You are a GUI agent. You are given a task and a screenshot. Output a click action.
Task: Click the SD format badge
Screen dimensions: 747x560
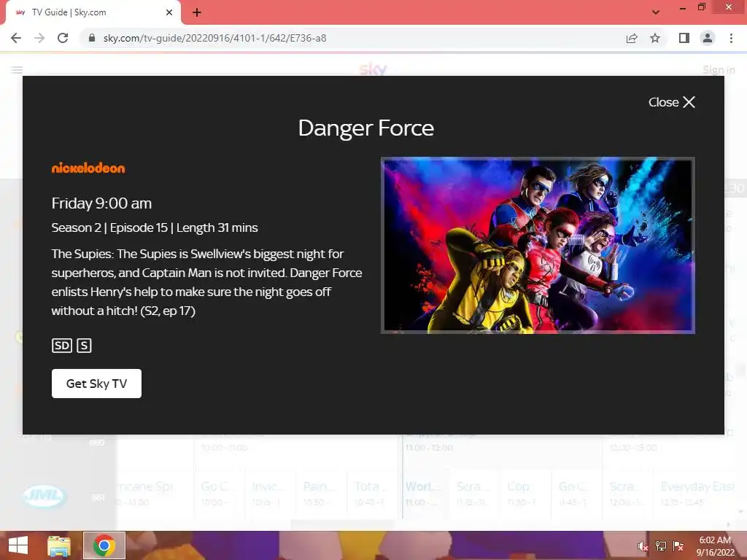pyautogui.click(x=62, y=346)
